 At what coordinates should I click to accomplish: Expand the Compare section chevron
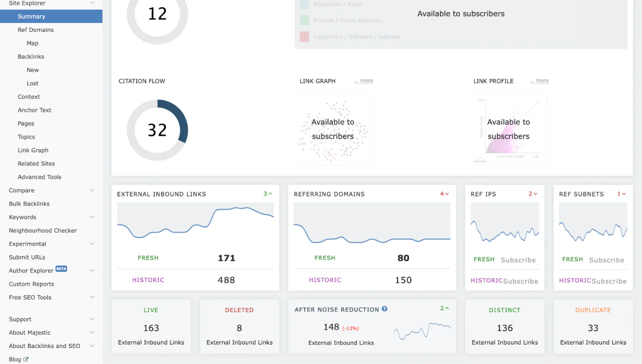[92, 190]
